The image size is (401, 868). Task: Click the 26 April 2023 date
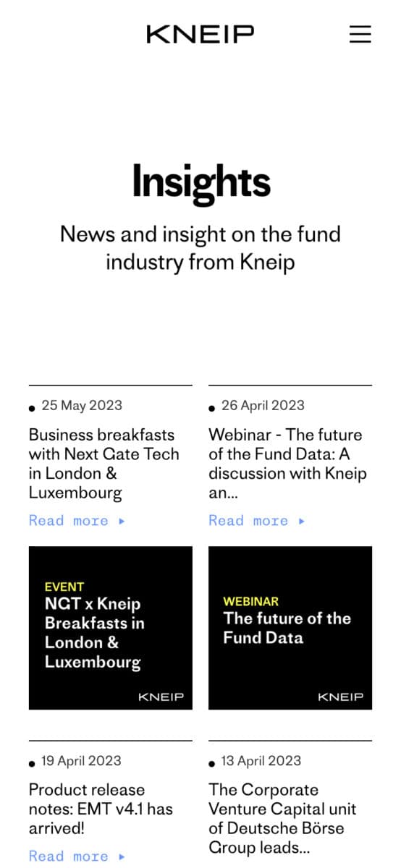263,406
